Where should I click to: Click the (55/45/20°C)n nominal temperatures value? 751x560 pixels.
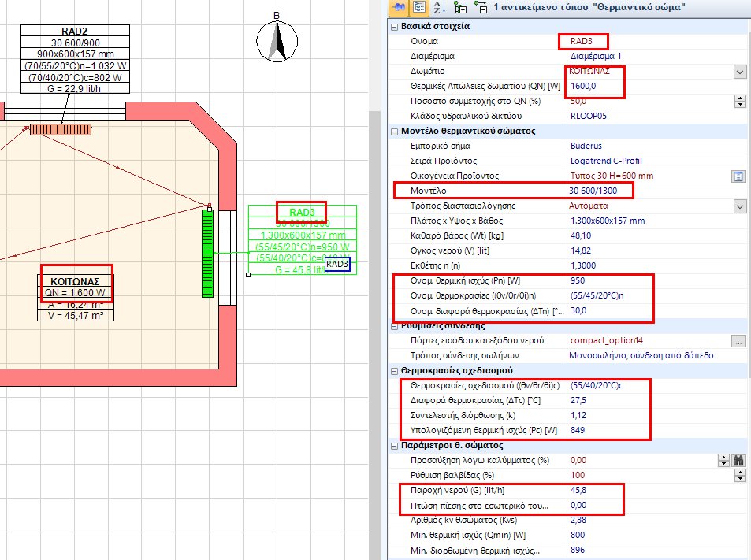pyautogui.click(x=597, y=296)
